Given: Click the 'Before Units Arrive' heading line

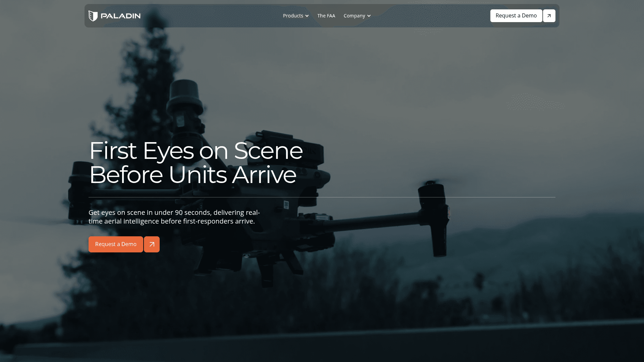Looking at the screenshot, I should tap(193, 175).
